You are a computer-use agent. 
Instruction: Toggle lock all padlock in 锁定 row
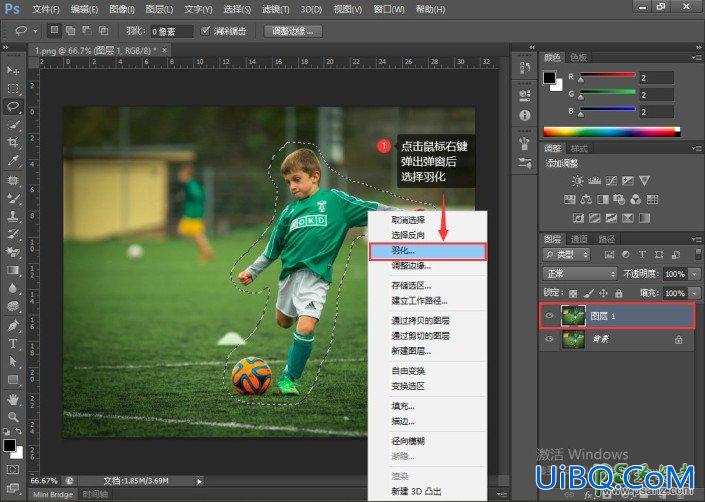point(619,293)
